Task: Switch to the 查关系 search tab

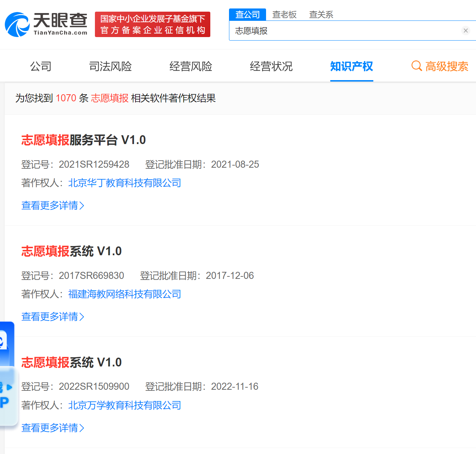Action: point(321,14)
